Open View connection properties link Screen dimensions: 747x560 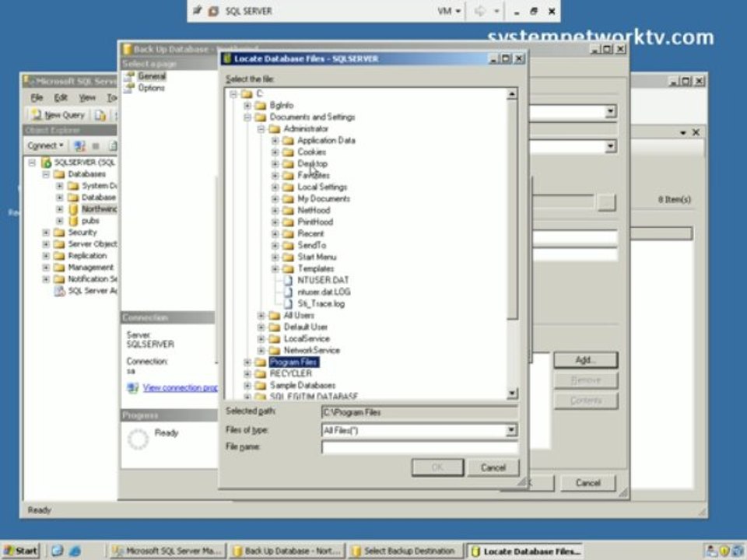[180, 387]
